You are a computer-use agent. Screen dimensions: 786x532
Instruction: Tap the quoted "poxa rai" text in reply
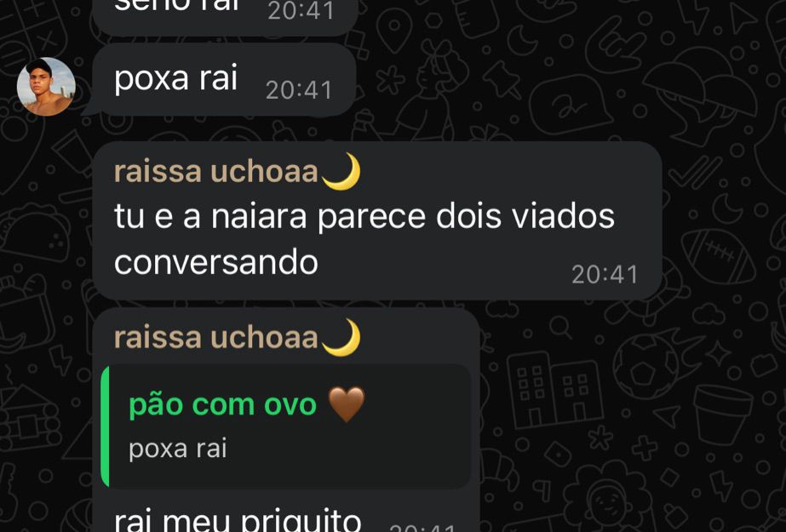[x=177, y=449]
